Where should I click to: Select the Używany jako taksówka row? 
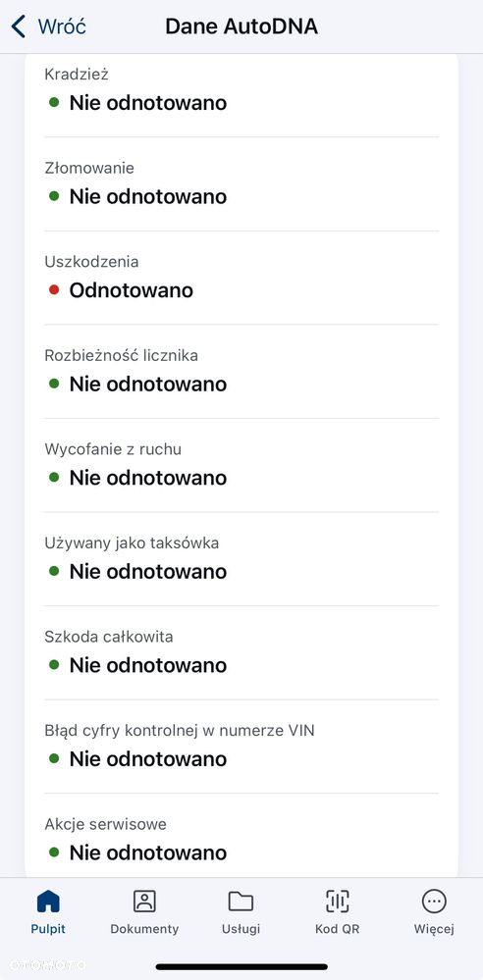click(x=241, y=559)
